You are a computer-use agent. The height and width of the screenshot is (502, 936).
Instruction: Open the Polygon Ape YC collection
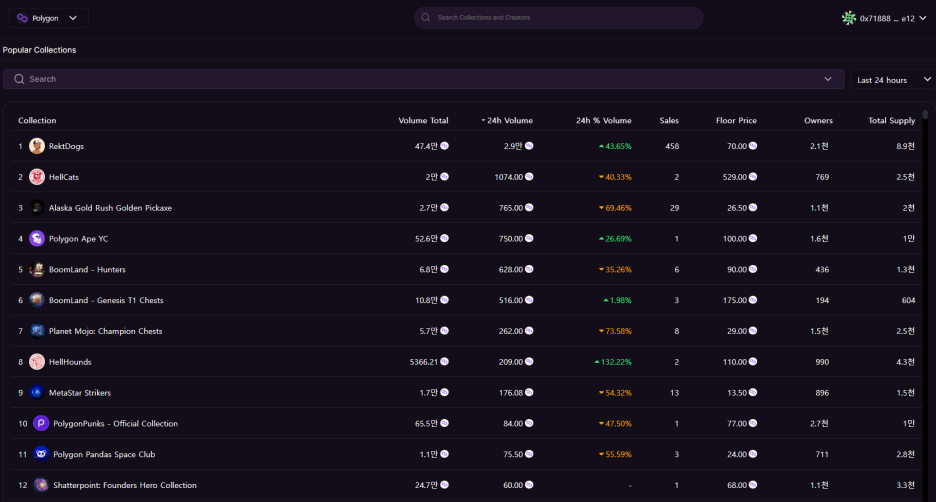pyautogui.click(x=79, y=239)
